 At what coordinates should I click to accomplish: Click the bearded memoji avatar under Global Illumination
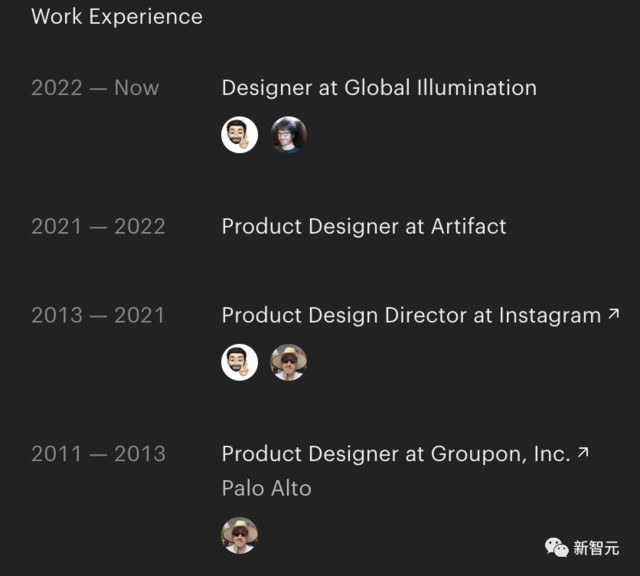click(240, 135)
